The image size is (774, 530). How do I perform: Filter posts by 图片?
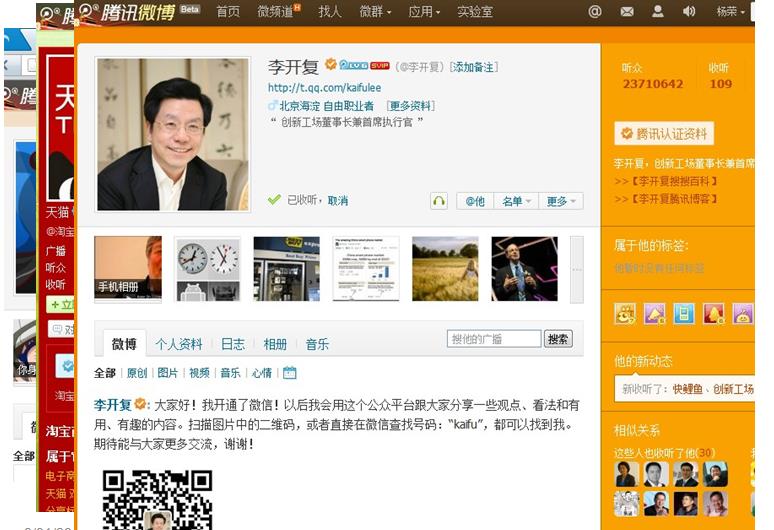click(x=167, y=373)
